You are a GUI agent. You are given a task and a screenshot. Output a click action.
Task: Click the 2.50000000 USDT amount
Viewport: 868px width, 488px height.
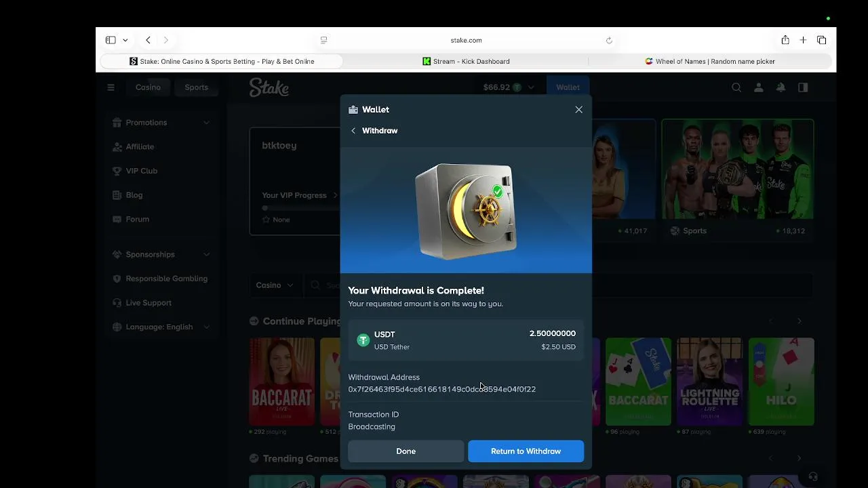553,333
